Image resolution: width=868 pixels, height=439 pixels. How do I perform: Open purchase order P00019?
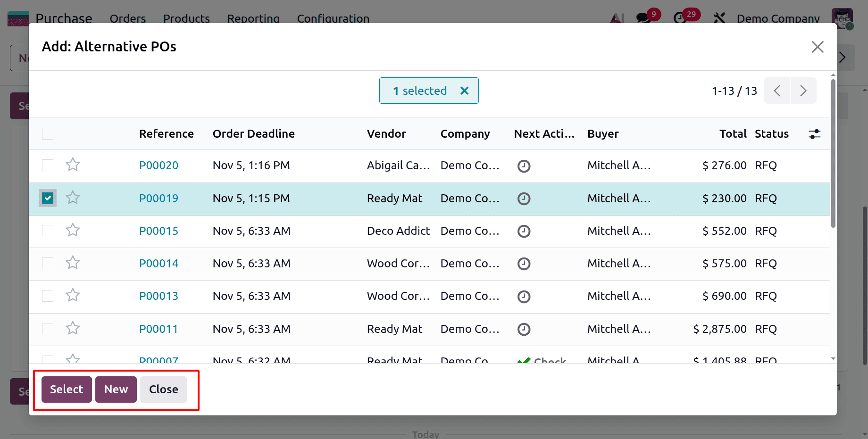(x=159, y=198)
